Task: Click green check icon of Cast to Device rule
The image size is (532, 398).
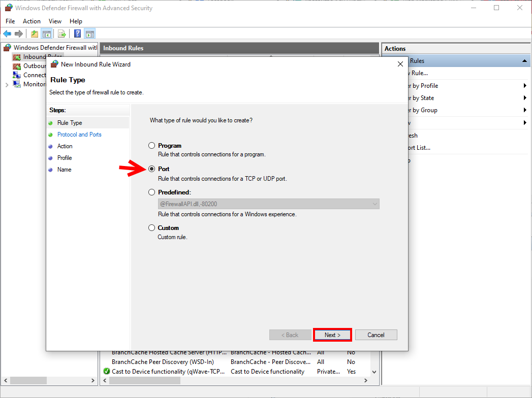Action: click(107, 371)
